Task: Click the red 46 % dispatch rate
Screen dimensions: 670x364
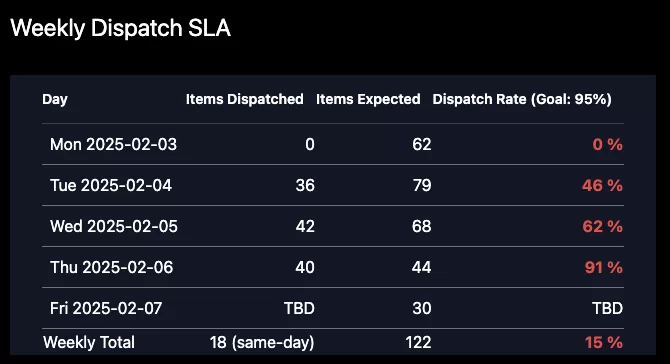Action: click(x=602, y=185)
